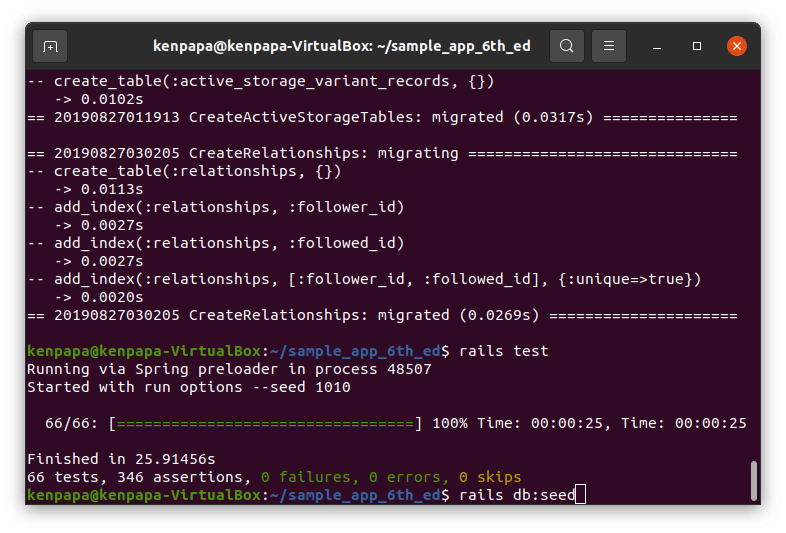This screenshot has height=533, width=786.
Task: Click the '-> 0.0102s' timing
Action: coord(99,99)
